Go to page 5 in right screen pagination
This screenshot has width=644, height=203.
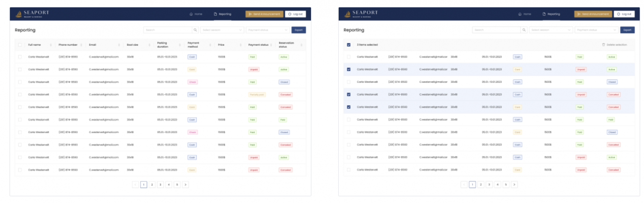[x=506, y=185]
